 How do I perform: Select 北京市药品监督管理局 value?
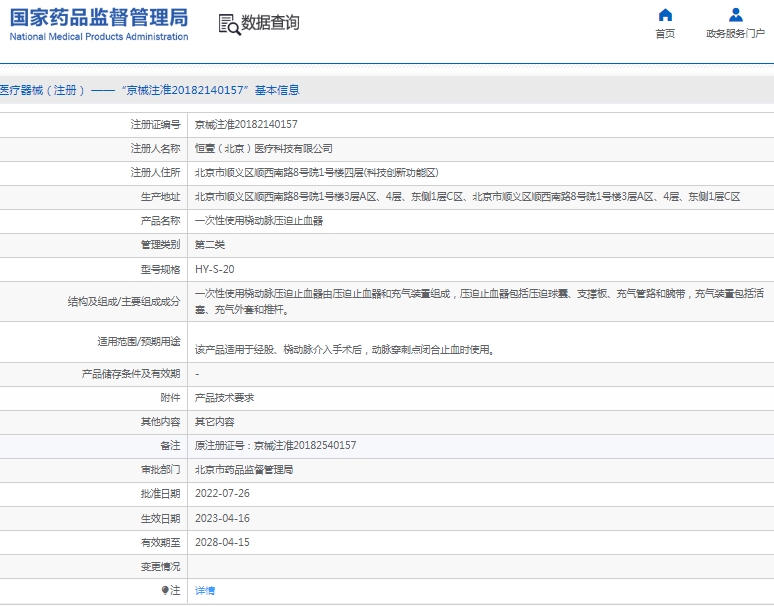[244, 470]
